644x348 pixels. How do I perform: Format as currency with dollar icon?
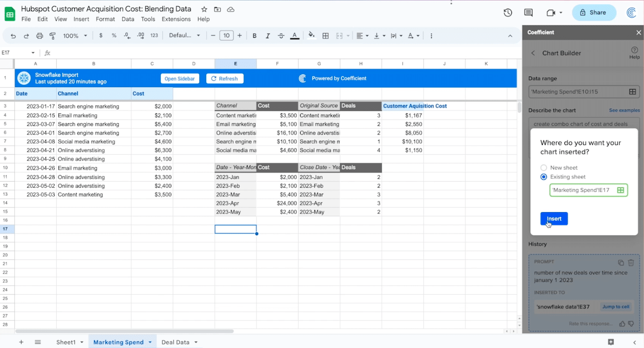coord(101,35)
